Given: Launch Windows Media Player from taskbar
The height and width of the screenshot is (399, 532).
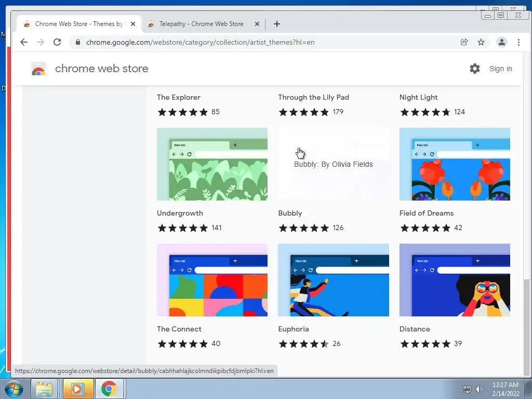Looking at the screenshot, I should (78, 389).
